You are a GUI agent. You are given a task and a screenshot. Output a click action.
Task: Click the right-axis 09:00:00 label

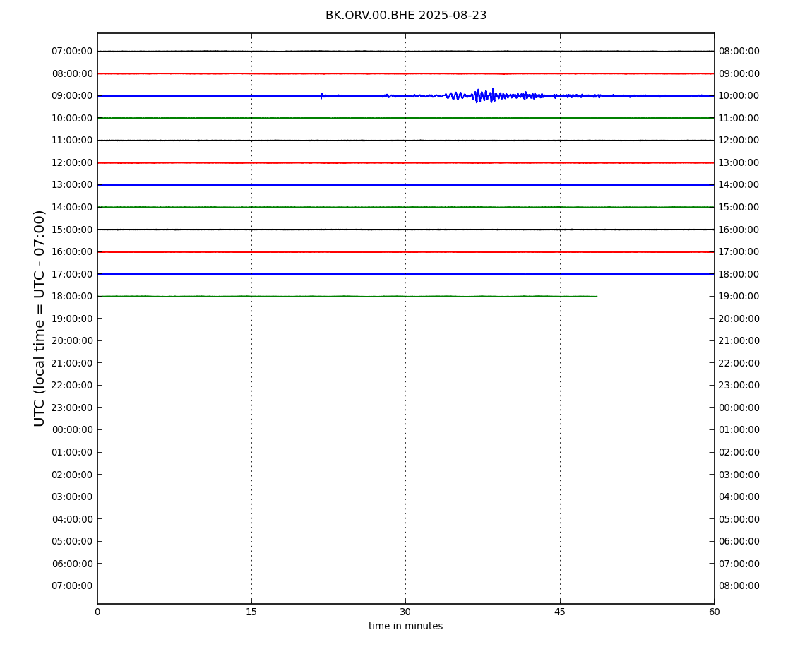point(739,73)
